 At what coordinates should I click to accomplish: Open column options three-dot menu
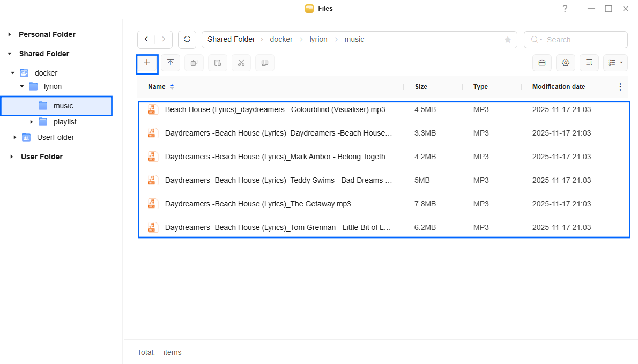tap(620, 87)
